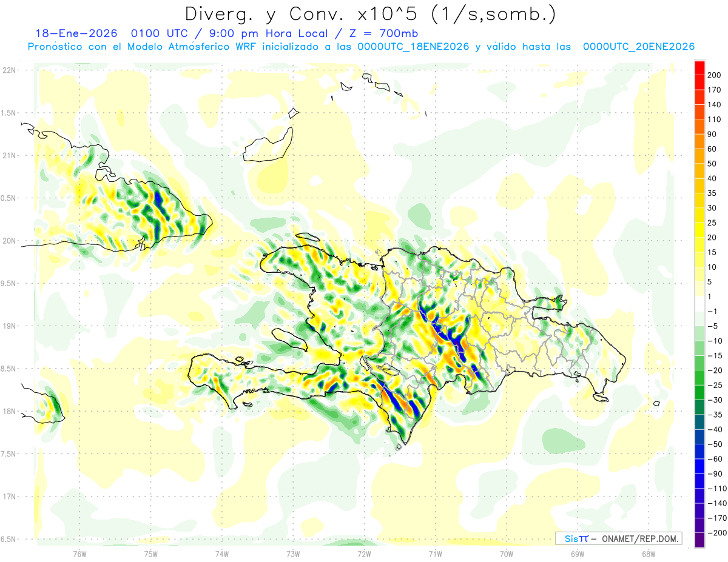Click the '-1' value on the color scale
The width and height of the screenshot is (728, 562).
click(713, 311)
